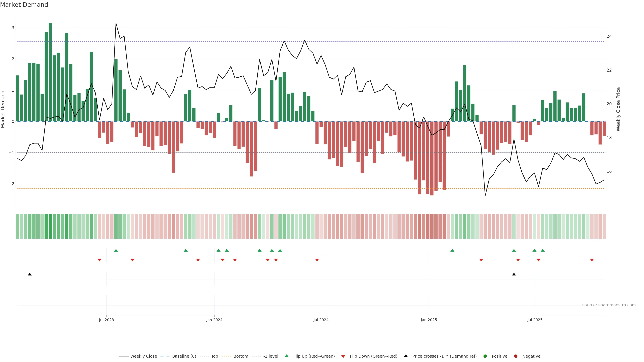Toggle the '-1 level' legend entry
Image resolution: width=644 pixels, height=362 pixels.
271,356
